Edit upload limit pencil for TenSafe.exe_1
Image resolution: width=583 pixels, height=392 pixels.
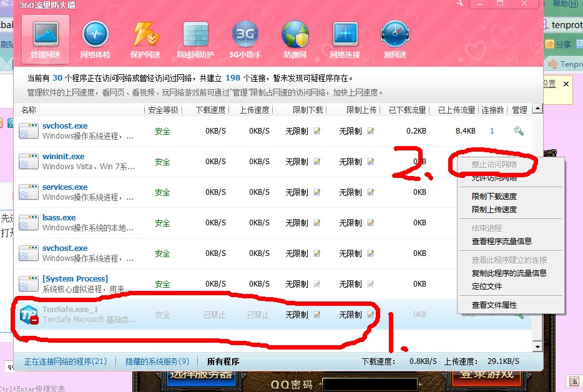(371, 314)
